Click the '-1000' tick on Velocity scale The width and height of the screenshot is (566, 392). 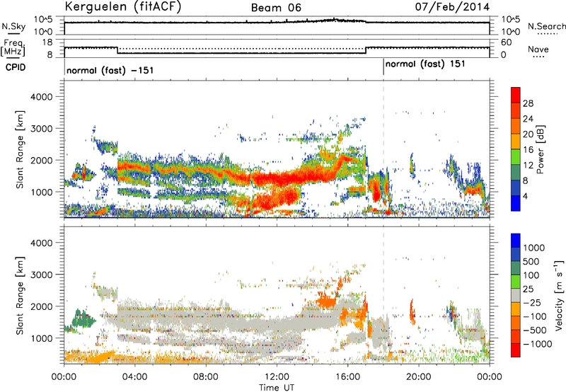coord(538,344)
